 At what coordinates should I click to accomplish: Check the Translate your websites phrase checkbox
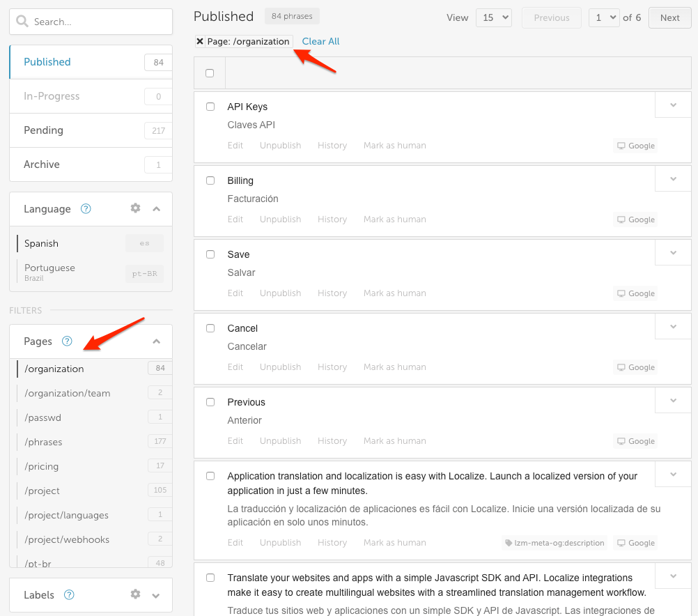(210, 578)
